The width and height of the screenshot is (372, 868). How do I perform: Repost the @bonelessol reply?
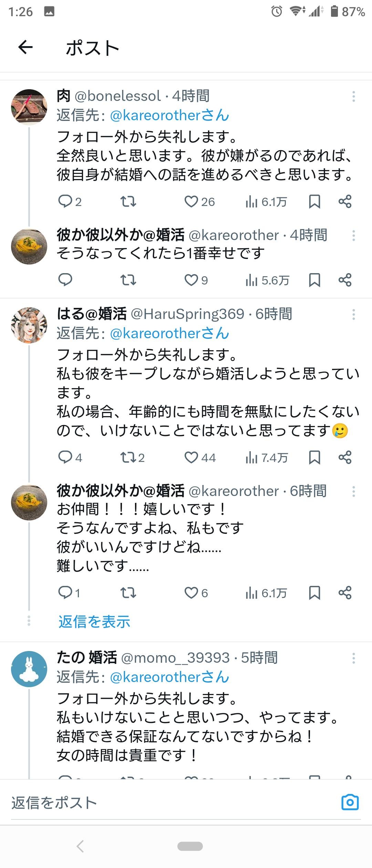pos(128,201)
